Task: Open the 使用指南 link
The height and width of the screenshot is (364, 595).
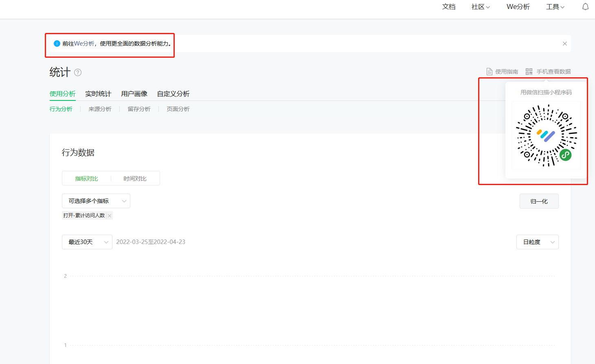Action: point(507,72)
